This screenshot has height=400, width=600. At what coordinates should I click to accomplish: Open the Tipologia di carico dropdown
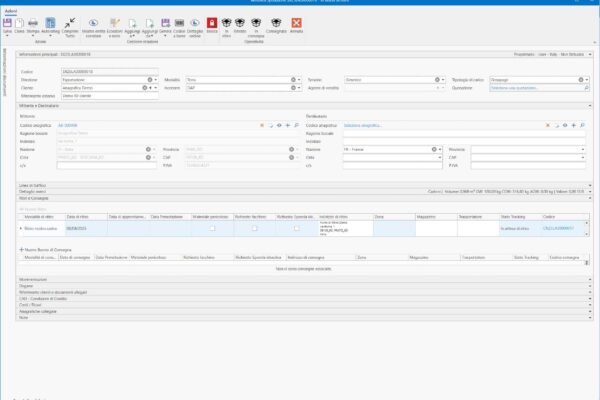[x=587, y=80]
